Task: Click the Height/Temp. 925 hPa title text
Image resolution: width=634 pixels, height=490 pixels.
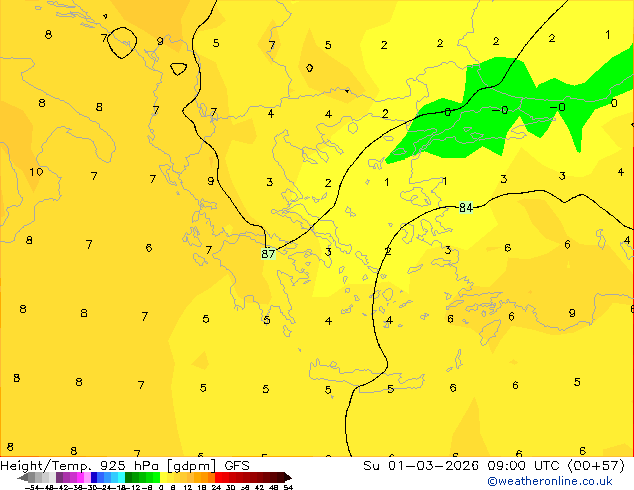Action: [79, 466]
